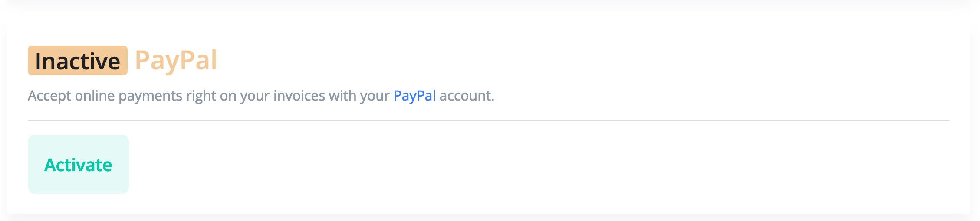Screen dimensions: 980x221
Task: Click the word 'Inactive' in the badge
Action: (78, 61)
